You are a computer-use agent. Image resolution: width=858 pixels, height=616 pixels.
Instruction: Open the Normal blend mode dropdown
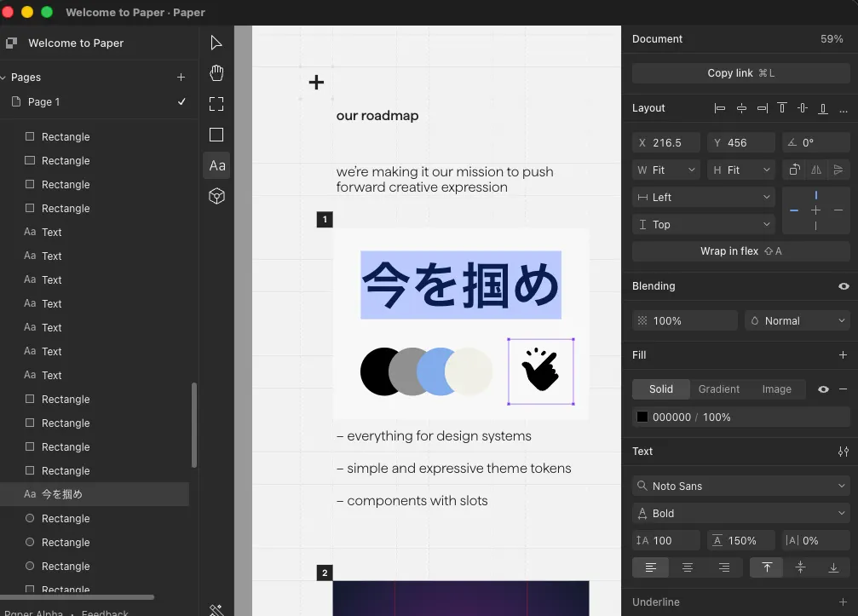tap(798, 320)
